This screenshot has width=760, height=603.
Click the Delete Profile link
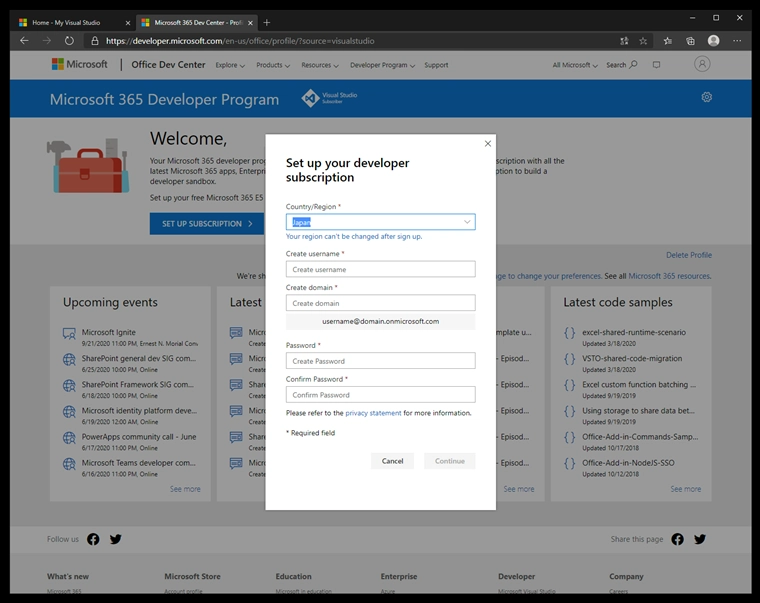pos(689,255)
